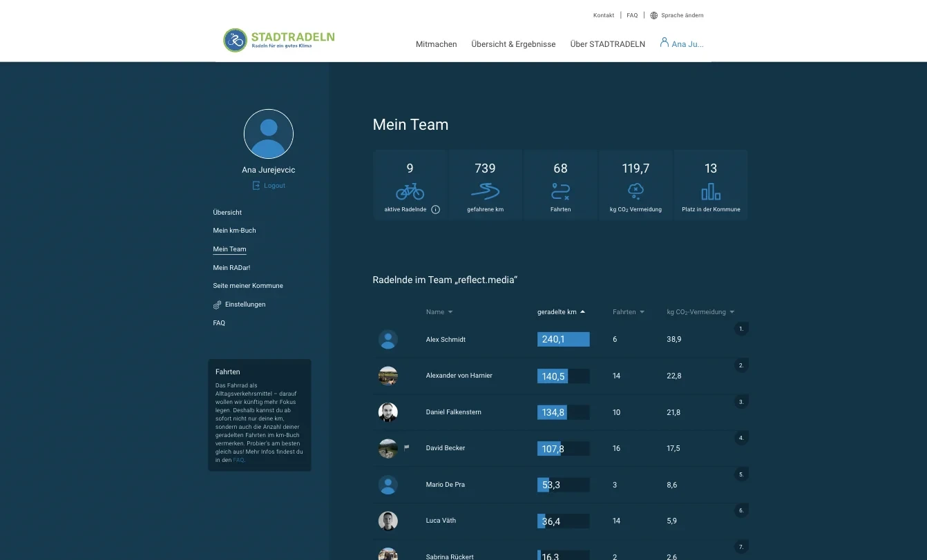Image resolution: width=927 pixels, height=560 pixels.
Task: Click the info icon beside aktive Radelnde
Action: pos(435,209)
